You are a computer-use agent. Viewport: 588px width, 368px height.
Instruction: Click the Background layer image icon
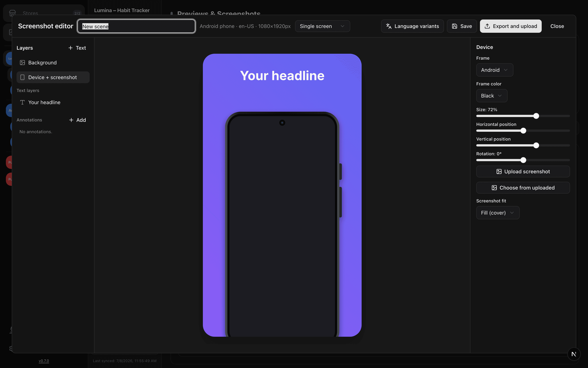[x=22, y=63]
